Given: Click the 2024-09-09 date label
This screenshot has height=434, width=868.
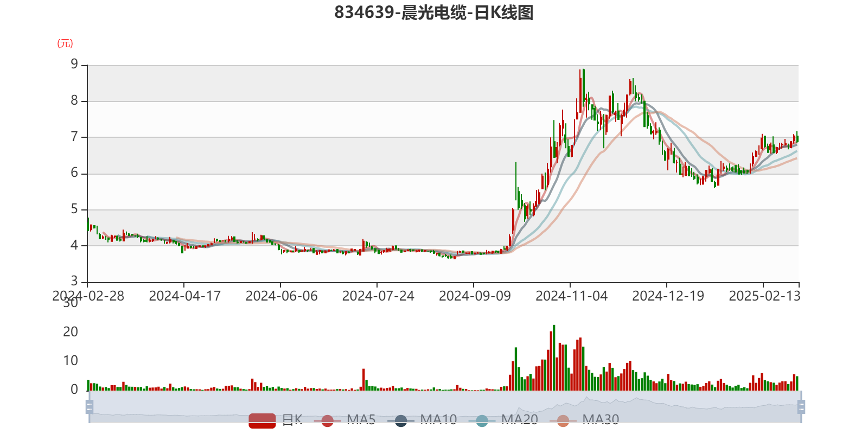Looking at the screenshot, I should 475,296.
